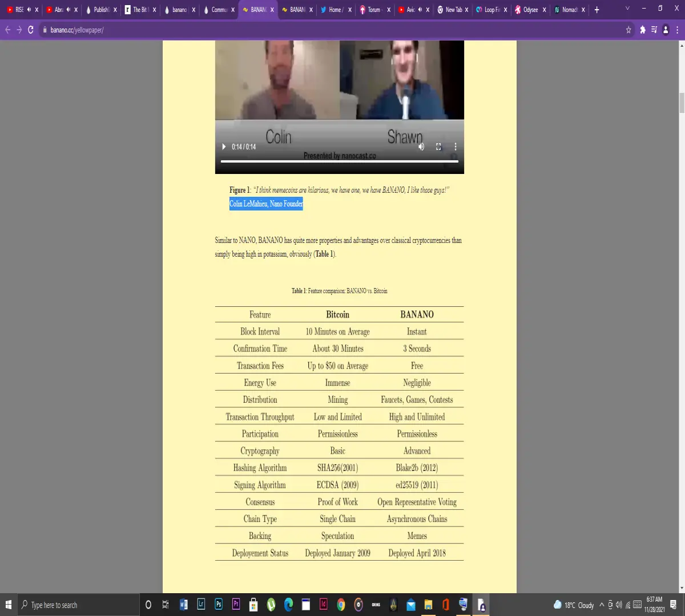Click the 'Blake2b (2012)' table cell
The image size is (685, 616).
coord(417,468)
